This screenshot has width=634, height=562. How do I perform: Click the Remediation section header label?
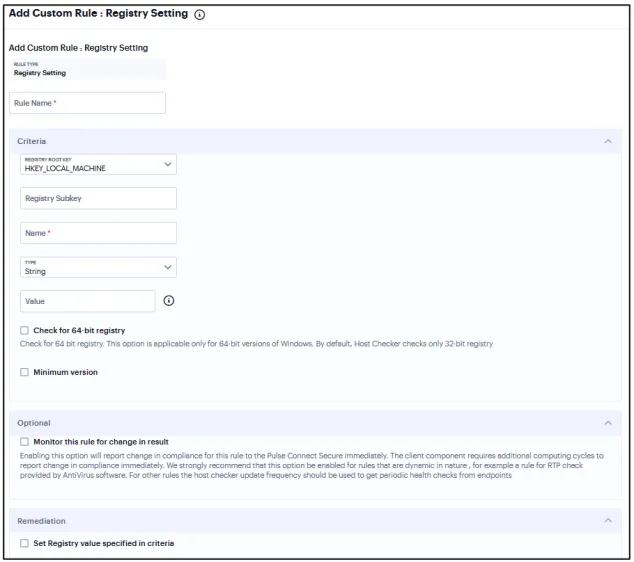click(x=41, y=521)
